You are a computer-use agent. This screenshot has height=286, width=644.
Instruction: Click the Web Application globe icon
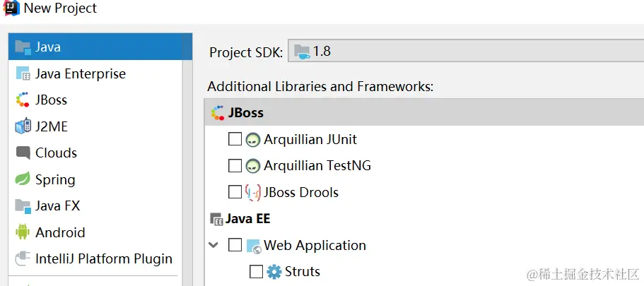coord(254,246)
